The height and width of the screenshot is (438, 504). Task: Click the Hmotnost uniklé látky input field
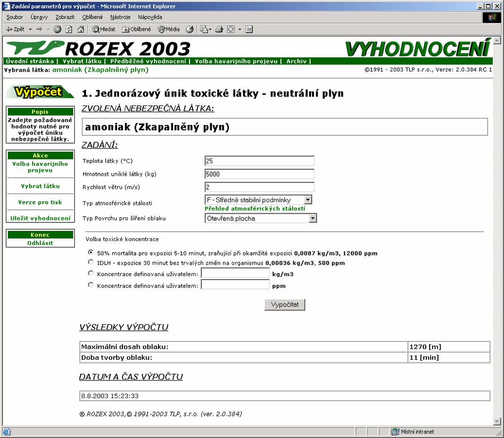point(259,174)
